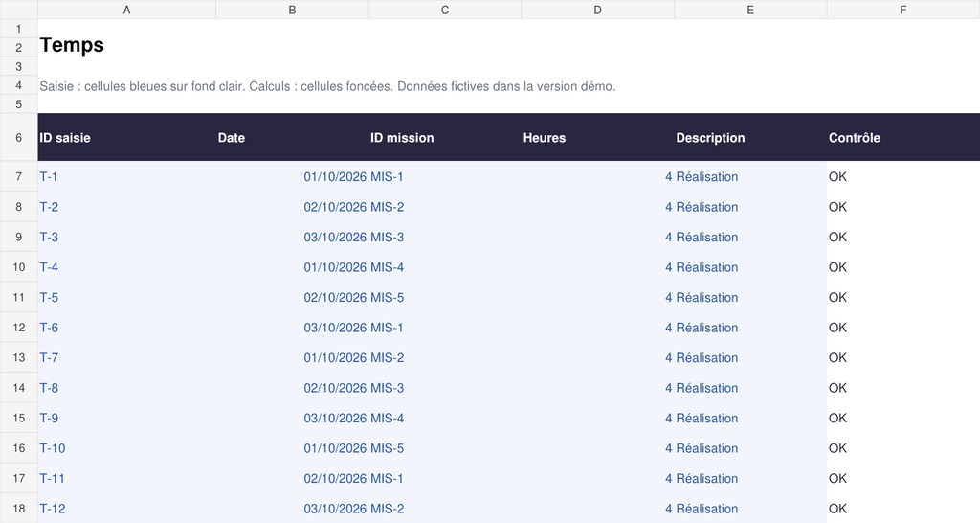Select the MIS-3 cell in row 9
Viewport: 980px width, 523px height.
point(445,238)
